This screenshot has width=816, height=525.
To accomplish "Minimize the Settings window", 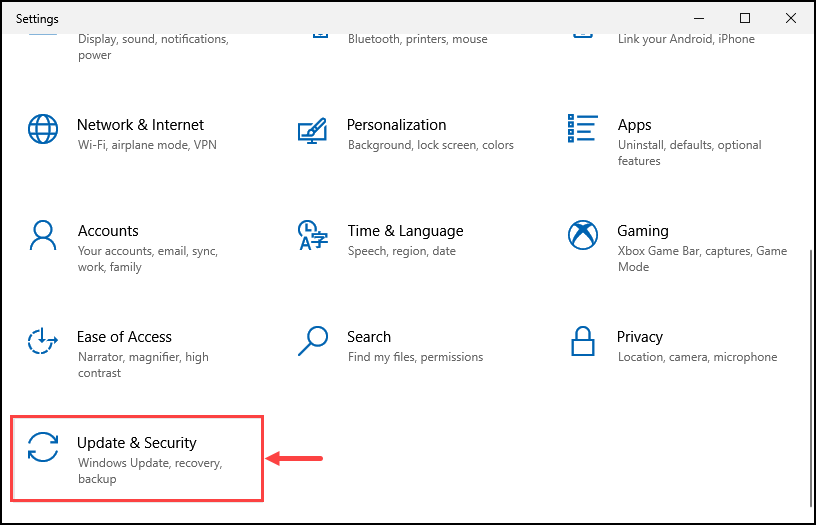I will point(699,18).
